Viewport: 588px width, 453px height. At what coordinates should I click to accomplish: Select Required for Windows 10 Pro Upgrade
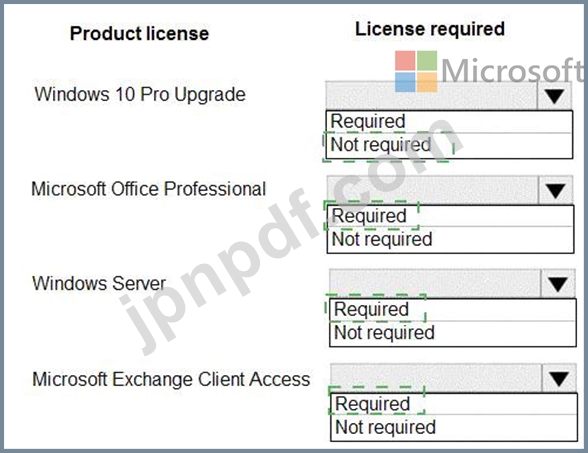click(449, 122)
